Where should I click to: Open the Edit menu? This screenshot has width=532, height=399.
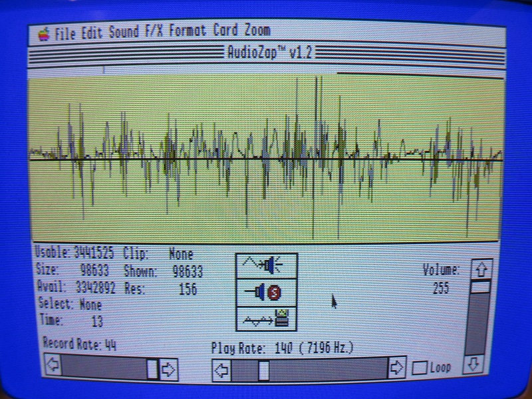[x=92, y=33]
